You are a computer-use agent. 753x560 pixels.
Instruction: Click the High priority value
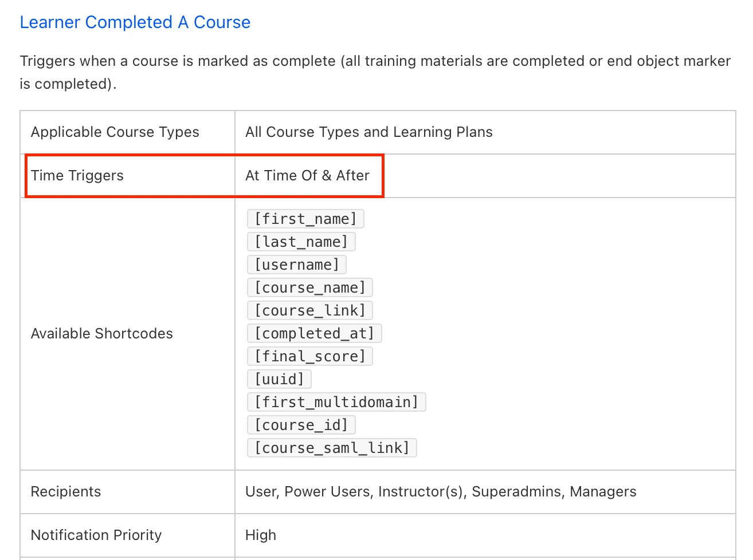[x=261, y=535]
